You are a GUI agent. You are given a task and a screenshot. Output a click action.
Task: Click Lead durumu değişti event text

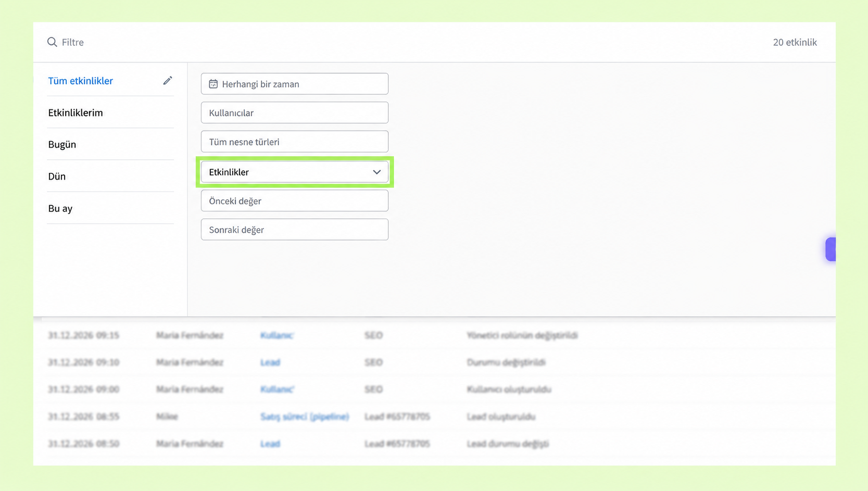pos(508,444)
